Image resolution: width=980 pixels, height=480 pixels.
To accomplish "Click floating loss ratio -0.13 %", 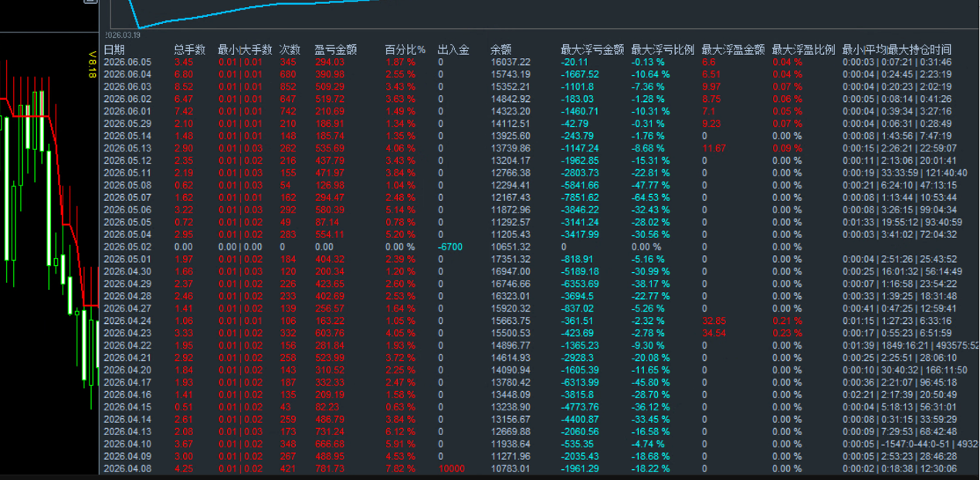I will click(647, 62).
